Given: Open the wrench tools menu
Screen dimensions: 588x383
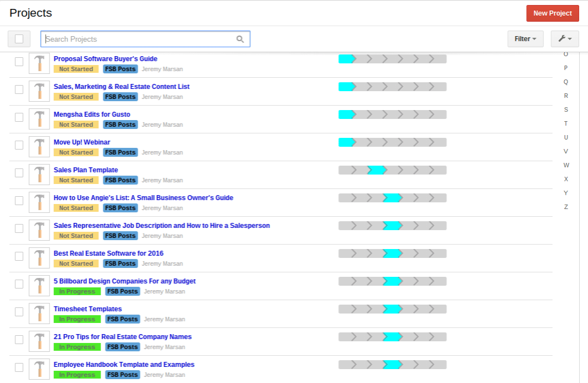Looking at the screenshot, I should (565, 39).
